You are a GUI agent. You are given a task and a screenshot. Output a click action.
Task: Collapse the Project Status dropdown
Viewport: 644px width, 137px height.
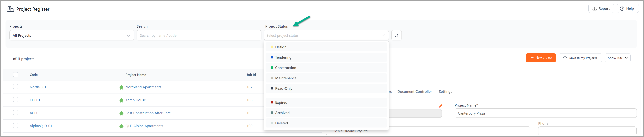coord(326,35)
